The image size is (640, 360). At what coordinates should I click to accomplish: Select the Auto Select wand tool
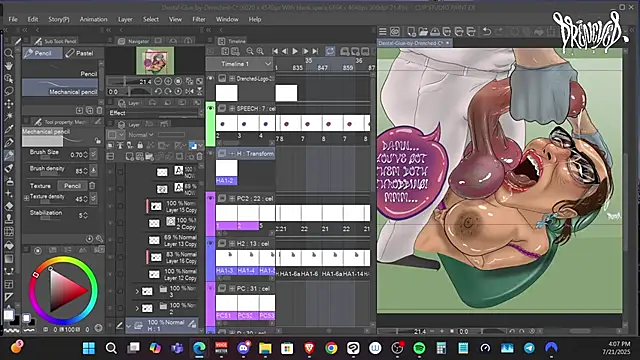9,116
